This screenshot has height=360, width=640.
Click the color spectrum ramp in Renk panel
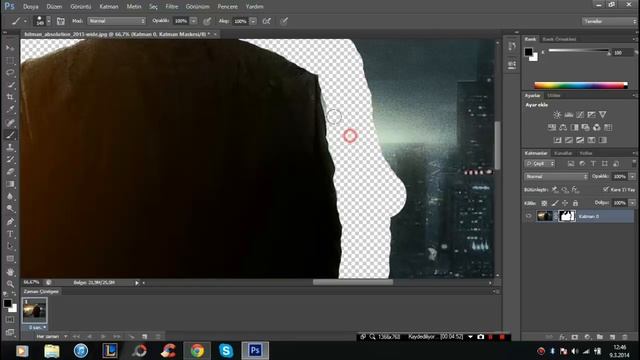[581, 85]
